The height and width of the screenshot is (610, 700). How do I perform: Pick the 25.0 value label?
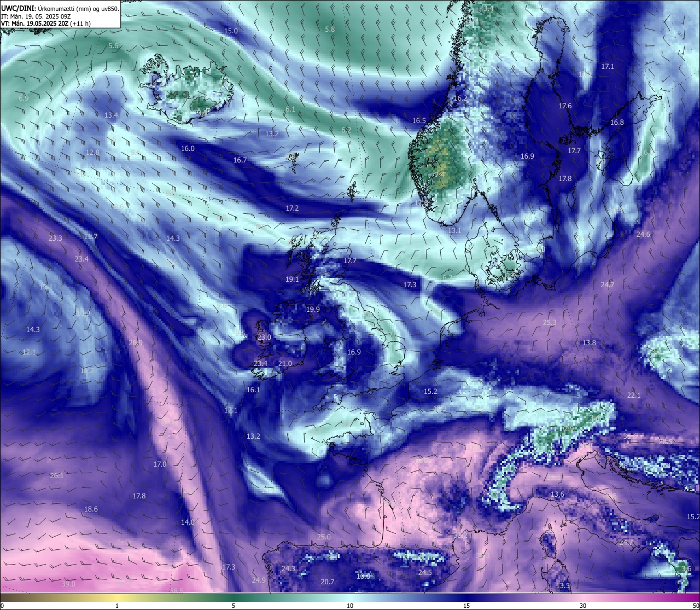[324, 537]
